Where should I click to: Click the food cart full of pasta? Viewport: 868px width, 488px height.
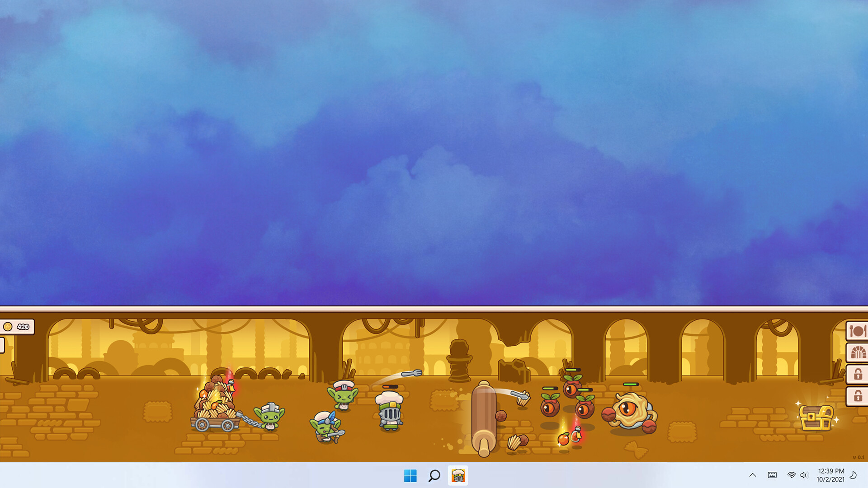click(x=216, y=405)
